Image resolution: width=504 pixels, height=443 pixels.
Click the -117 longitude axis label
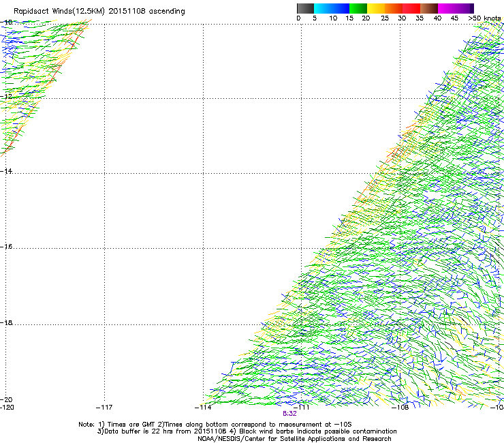(x=104, y=408)
